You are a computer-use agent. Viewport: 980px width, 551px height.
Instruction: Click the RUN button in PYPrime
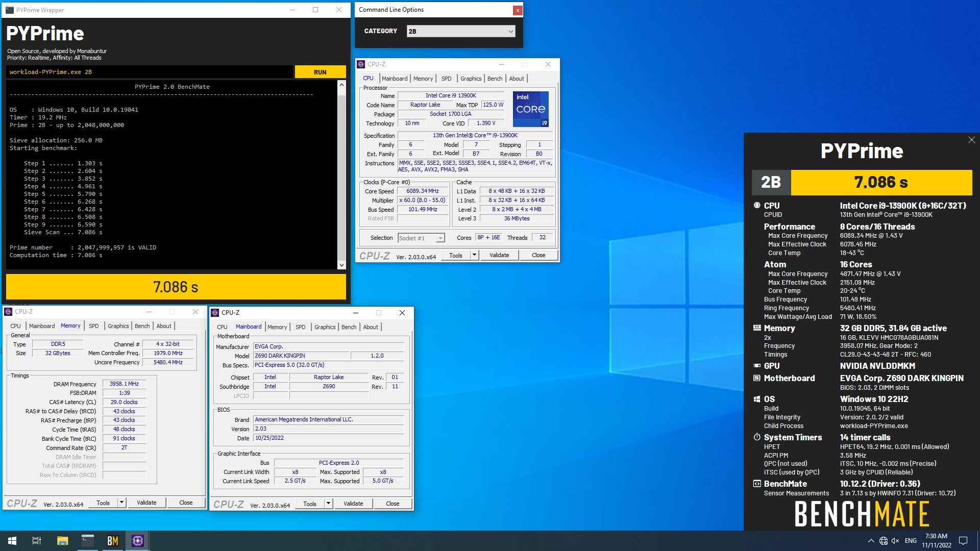(x=320, y=72)
